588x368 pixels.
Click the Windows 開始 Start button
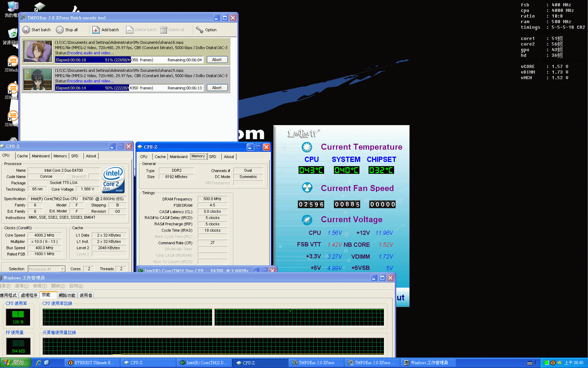pos(15,363)
